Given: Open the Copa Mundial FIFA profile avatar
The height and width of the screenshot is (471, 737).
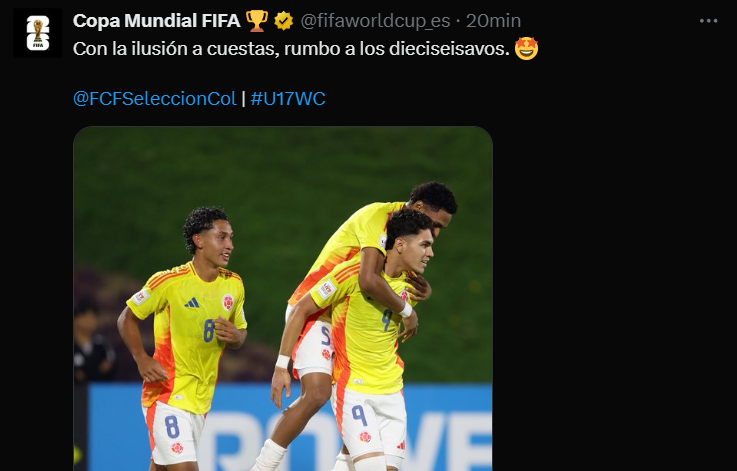Looking at the screenshot, I should pyautogui.click(x=38, y=33).
